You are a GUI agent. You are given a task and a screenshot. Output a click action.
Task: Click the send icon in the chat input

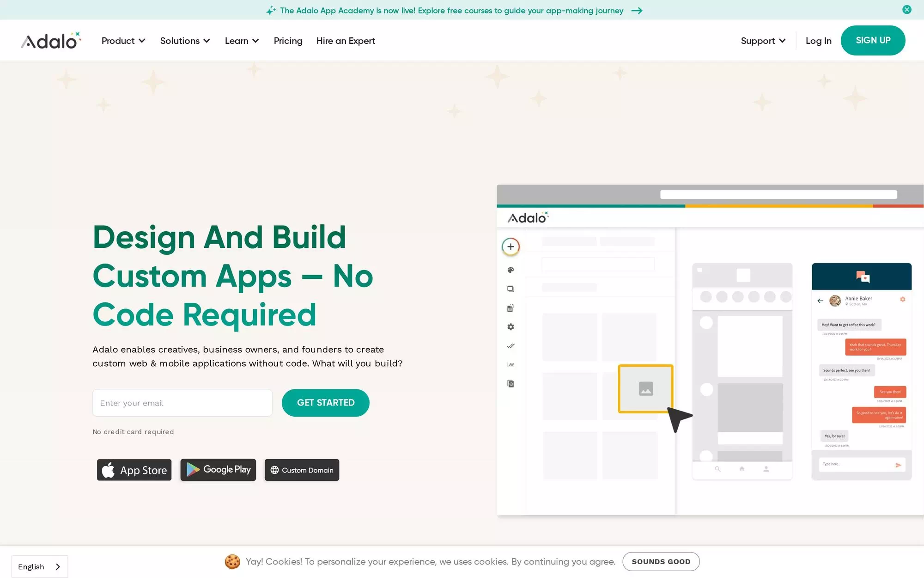coord(898,464)
